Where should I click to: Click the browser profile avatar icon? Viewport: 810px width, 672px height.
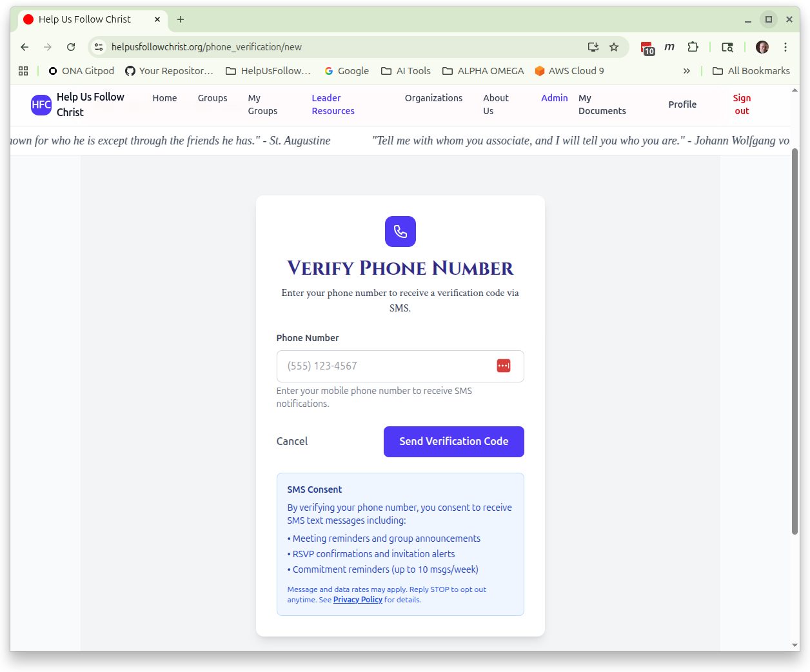762,46
